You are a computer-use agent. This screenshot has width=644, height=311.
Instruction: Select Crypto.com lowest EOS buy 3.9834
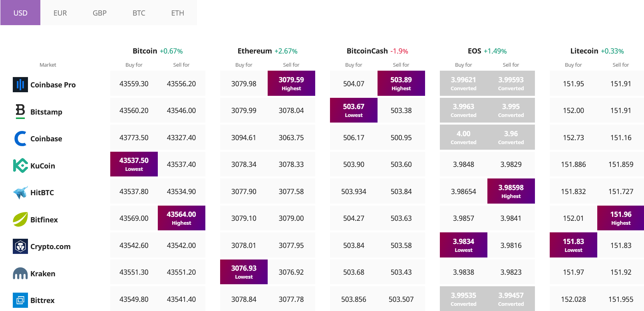point(463,245)
